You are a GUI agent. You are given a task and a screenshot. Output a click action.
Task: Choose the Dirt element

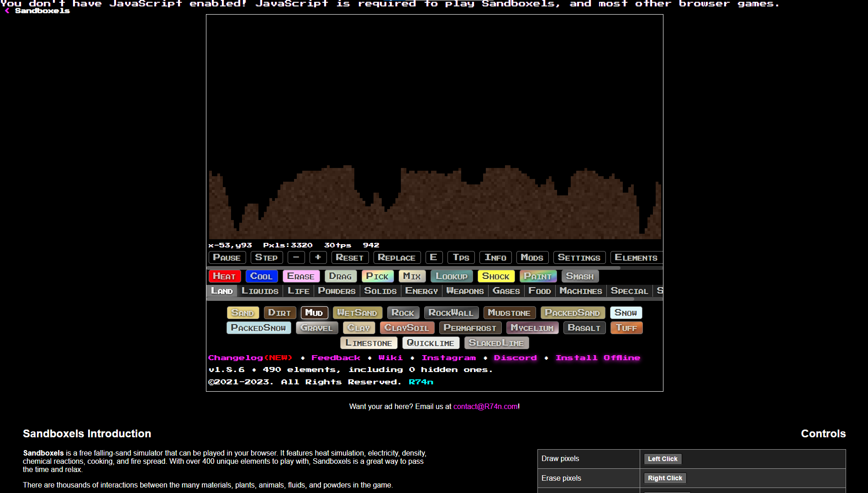pos(280,313)
